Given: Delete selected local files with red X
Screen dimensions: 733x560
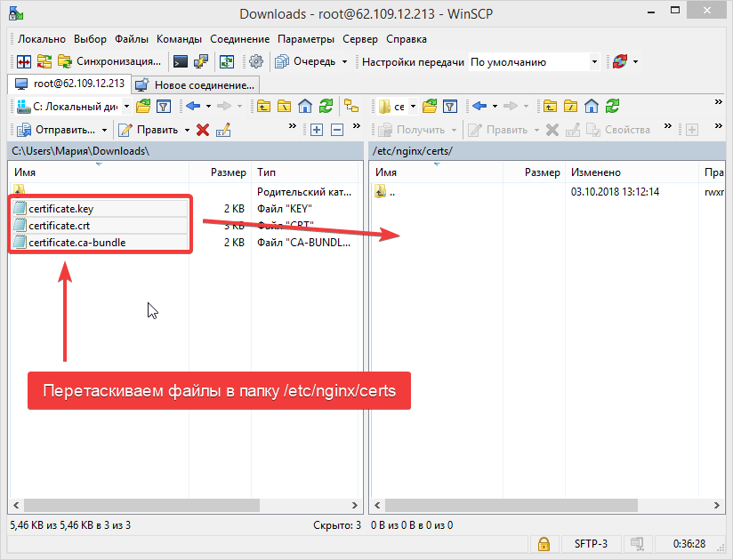Looking at the screenshot, I should (203, 130).
